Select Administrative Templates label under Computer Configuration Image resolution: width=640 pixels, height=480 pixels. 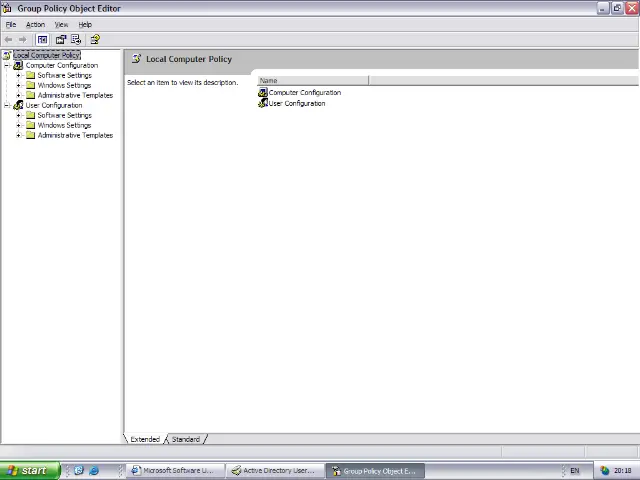tap(75, 95)
